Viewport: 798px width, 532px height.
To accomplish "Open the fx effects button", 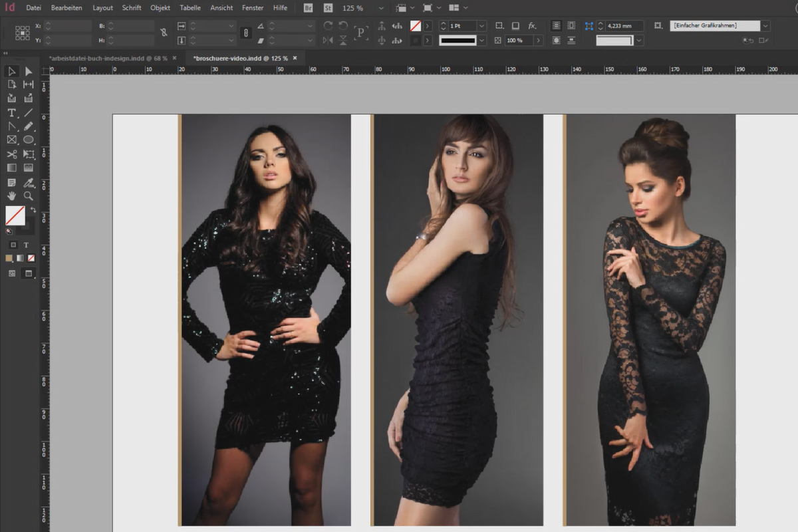I will click(532, 26).
